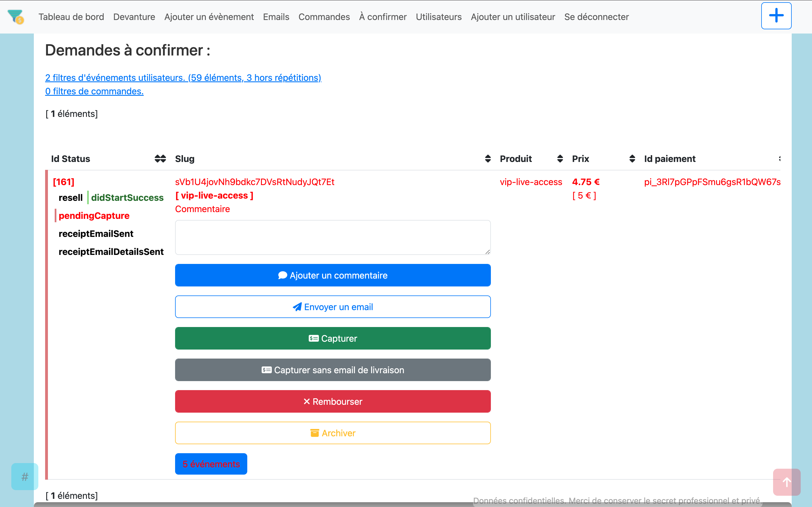Viewport: 812px width, 507px height.
Task: Click inside the Commentaire text area
Action: pos(332,237)
